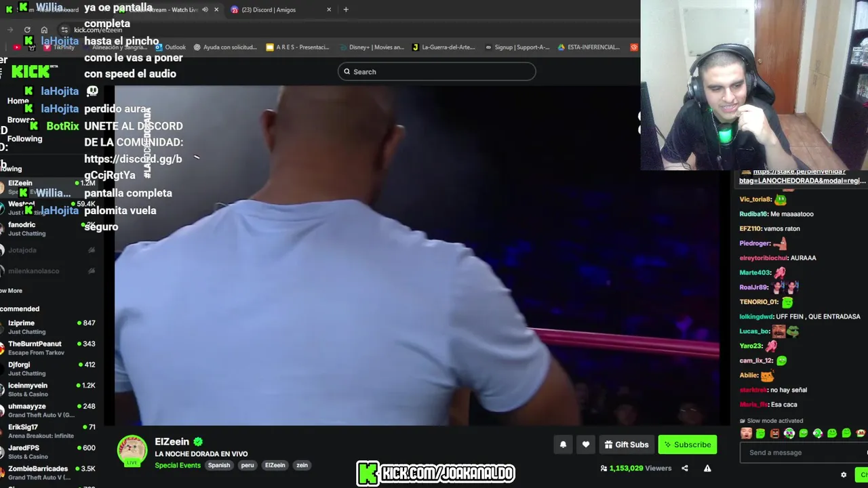This screenshot has width=868, height=488.
Task: Click the browser home icon
Action: 44,30
